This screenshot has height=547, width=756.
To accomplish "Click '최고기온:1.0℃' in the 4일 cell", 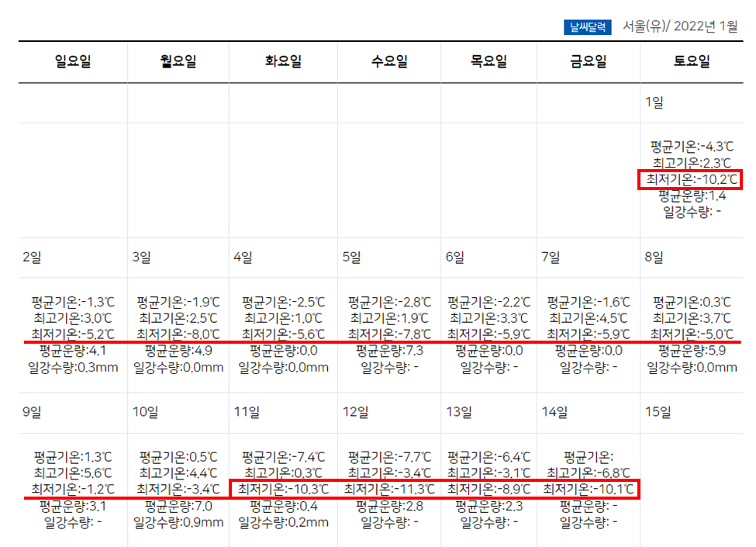I will click(283, 318).
